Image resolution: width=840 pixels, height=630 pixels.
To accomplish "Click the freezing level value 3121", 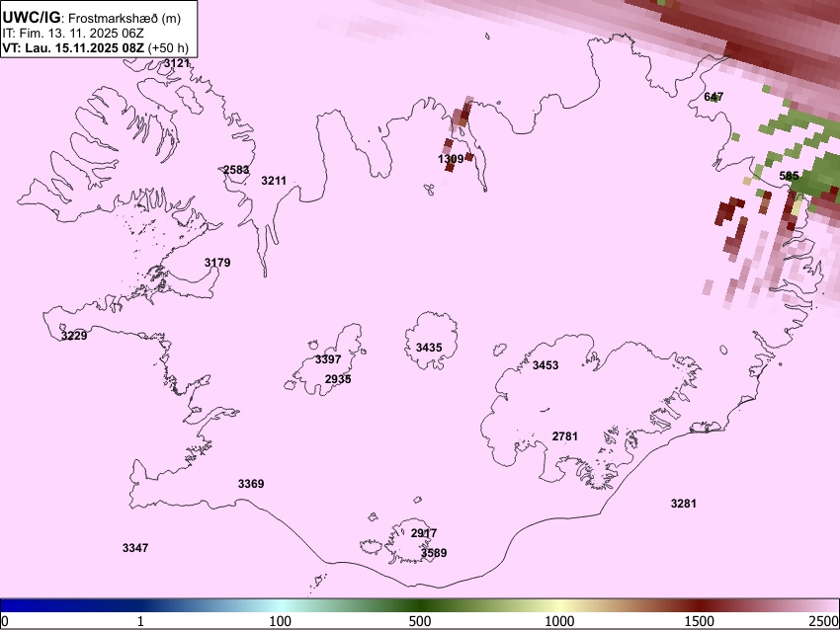I will click(177, 63).
